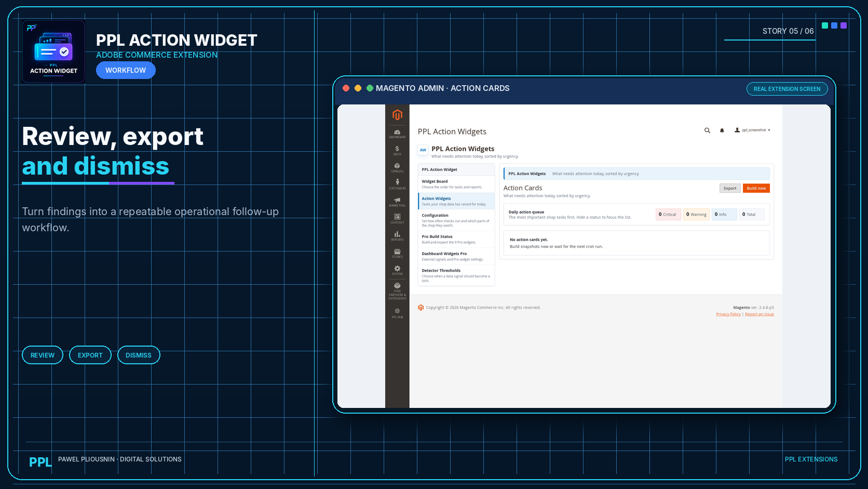868x489 pixels.
Task: Click the 'MAGENTO ADMIN · ACTION CARDS' title
Action: point(443,88)
